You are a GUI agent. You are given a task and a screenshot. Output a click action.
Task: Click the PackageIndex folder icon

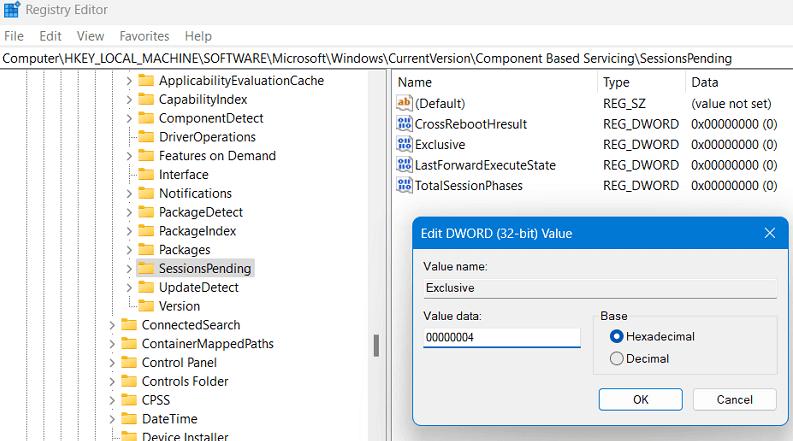[x=146, y=231]
